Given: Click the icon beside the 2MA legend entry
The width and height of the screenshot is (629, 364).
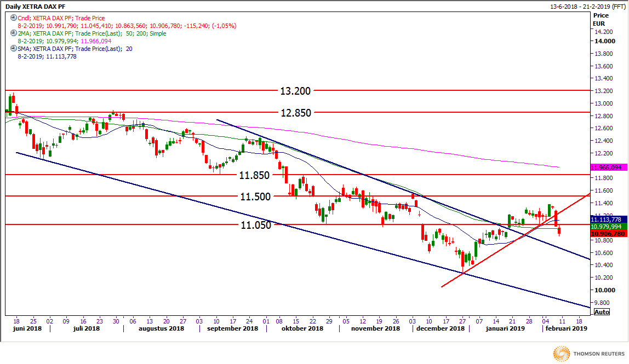Looking at the screenshot, I should 14,33.
